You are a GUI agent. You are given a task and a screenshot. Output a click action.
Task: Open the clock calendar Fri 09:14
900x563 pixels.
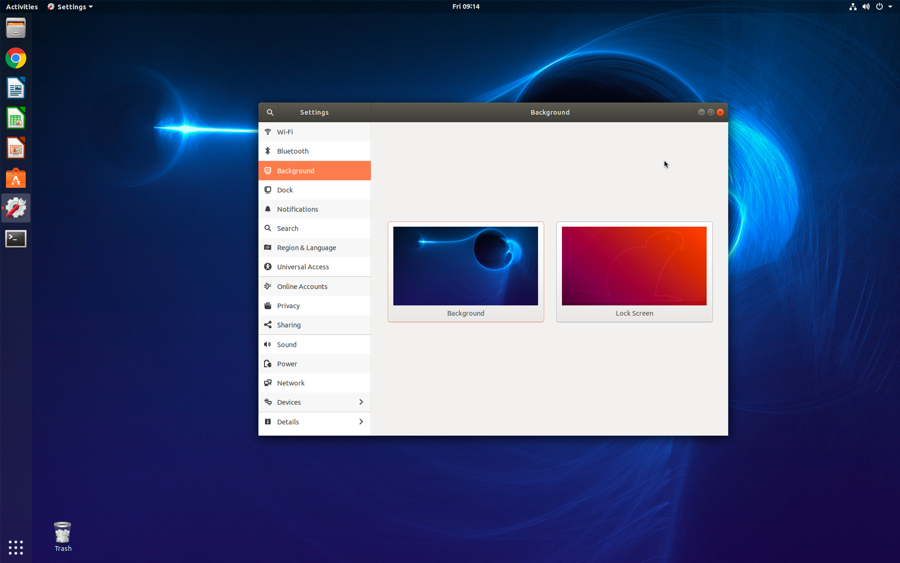coord(465,7)
